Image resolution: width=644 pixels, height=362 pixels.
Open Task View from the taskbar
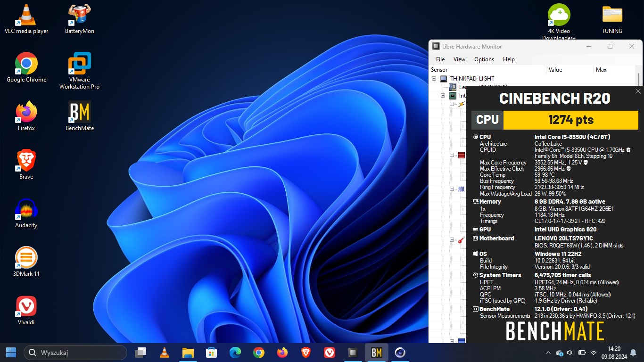click(x=140, y=353)
